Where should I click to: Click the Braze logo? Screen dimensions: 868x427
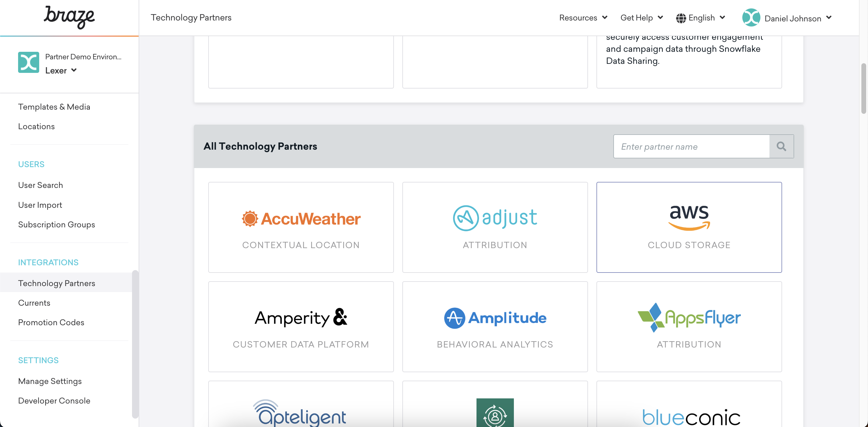tap(69, 17)
